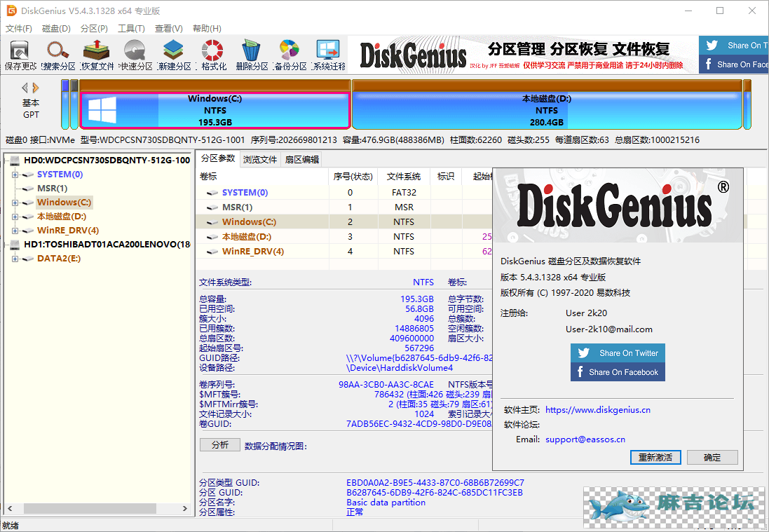769x532 pixels.
Task: Select WinRE_DRV(4) in the disk tree
Action: (68, 231)
